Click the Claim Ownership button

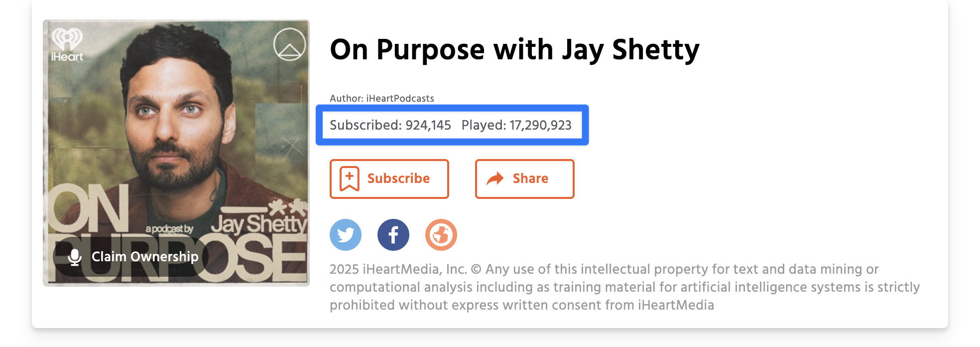coord(127,257)
